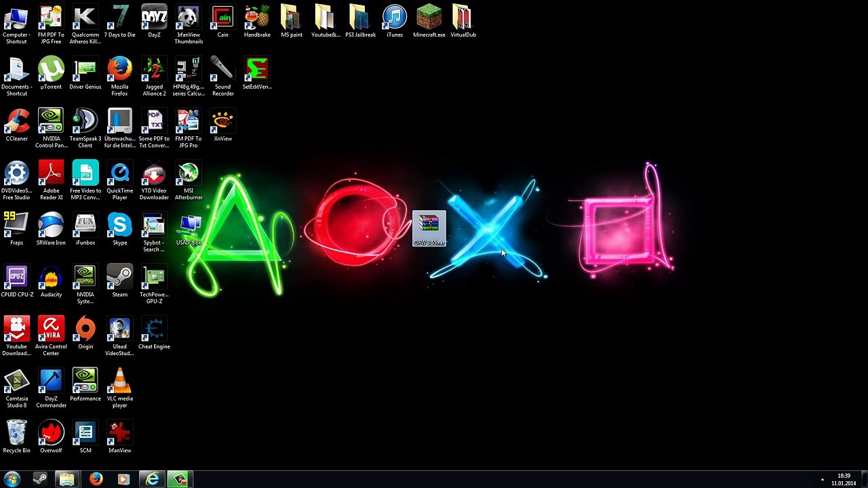
Task: Click the Show desktop button
Action: (x=864, y=479)
